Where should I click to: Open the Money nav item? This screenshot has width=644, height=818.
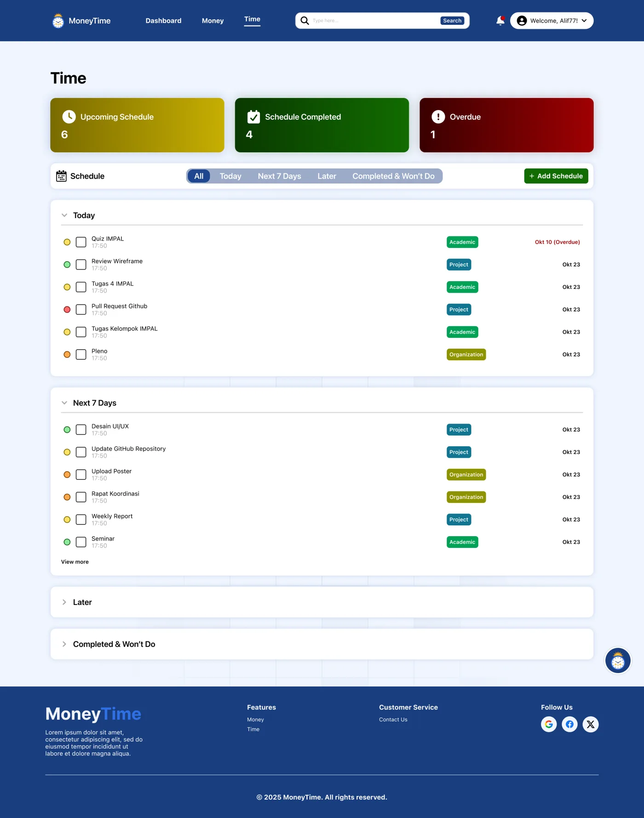(213, 21)
